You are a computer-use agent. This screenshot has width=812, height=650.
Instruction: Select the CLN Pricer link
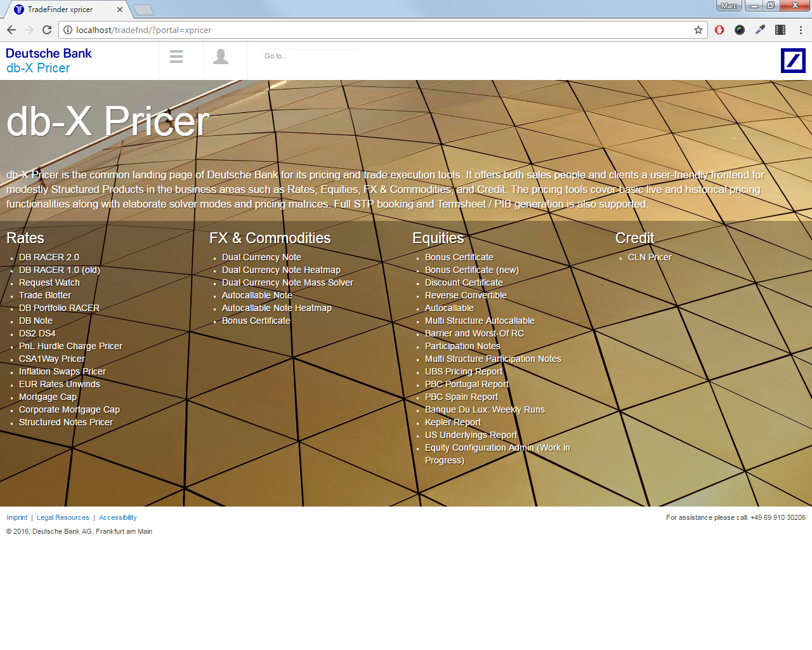pyautogui.click(x=650, y=257)
